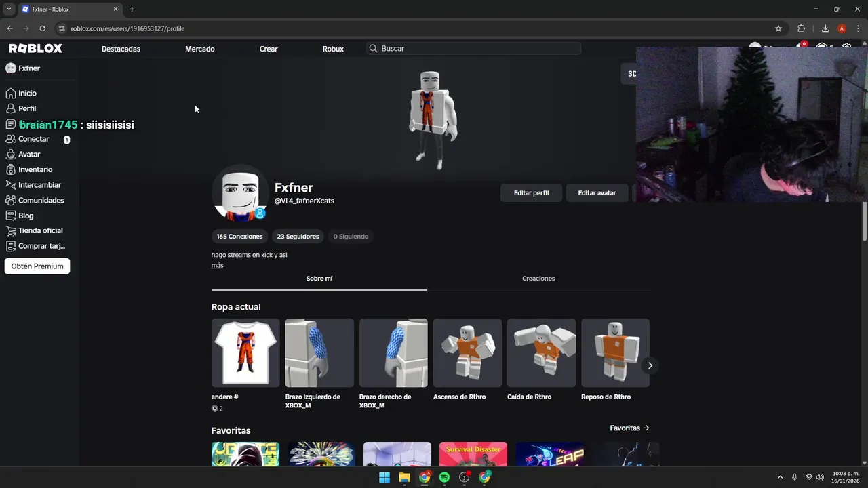Click the Roblox logo in header
The width and height of the screenshot is (868, 488).
pyautogui.click(x=35, y=48)
